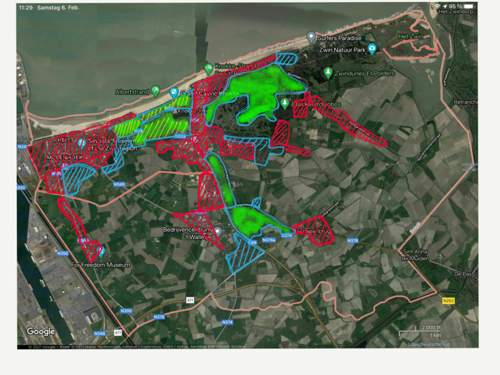The height and width of the screenshot is (375, 500).
Task: Select the green Zwinduinen park pin
Action: (328, 73)
